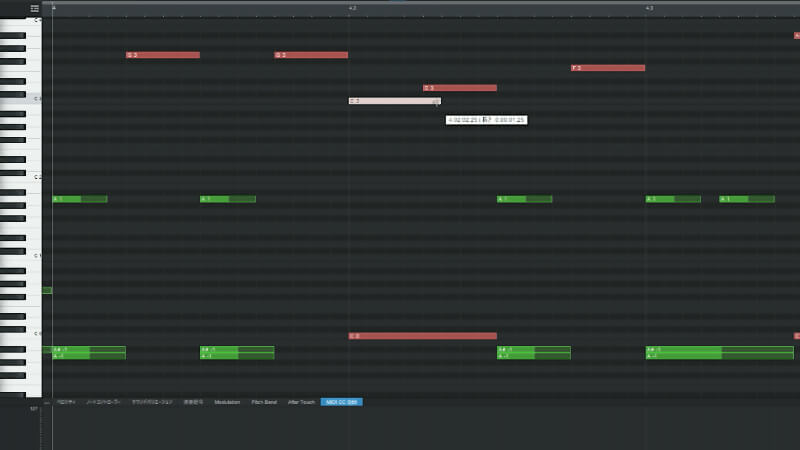Click the 4.3 marker in the timeline ruler
The width and height of the screenshot is (800, 450).
[649, 8]
